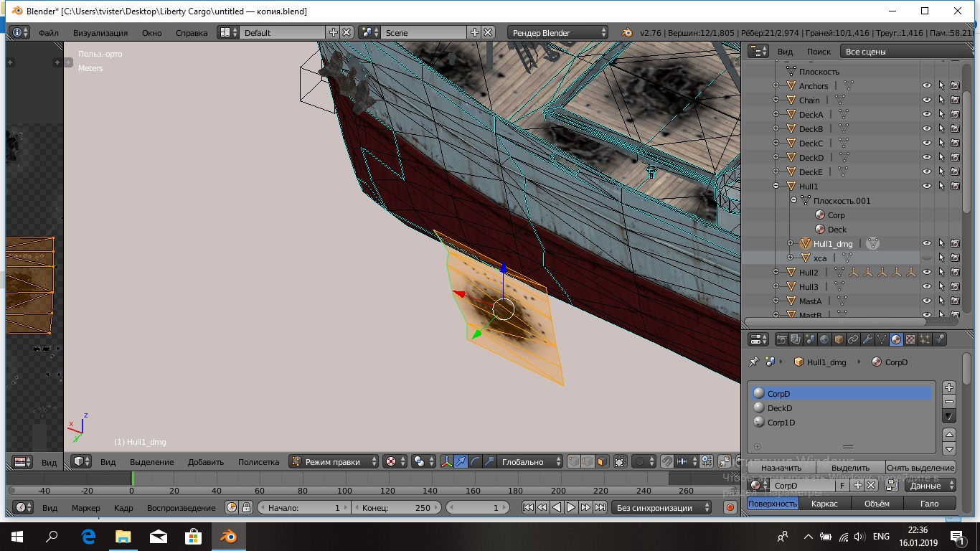Click the Назначить button
Image resolution: width=980 pixels, height=551 pixels.
click(x=781, y=468)
